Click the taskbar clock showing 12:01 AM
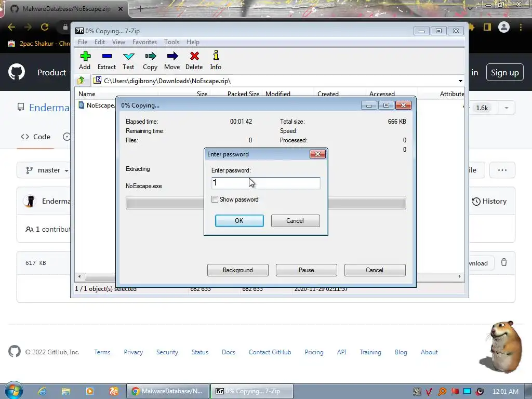This screenshot has height=399, width=532. click(x=505, y=392)
